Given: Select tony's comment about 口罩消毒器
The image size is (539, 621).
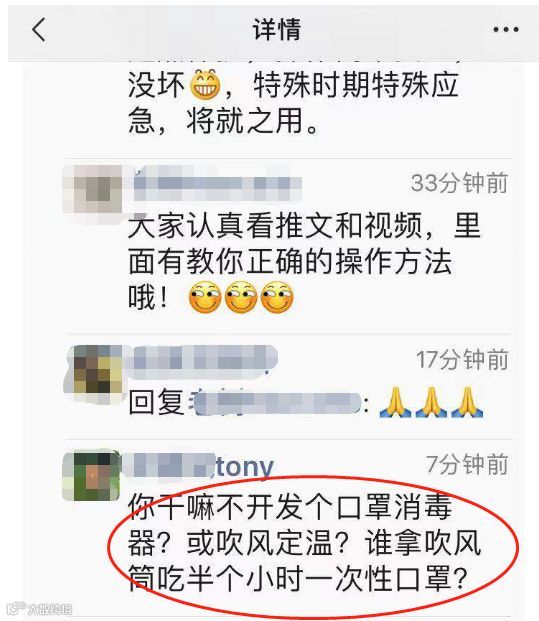Looking at the screenshot, I should click(x=304, y=543).
